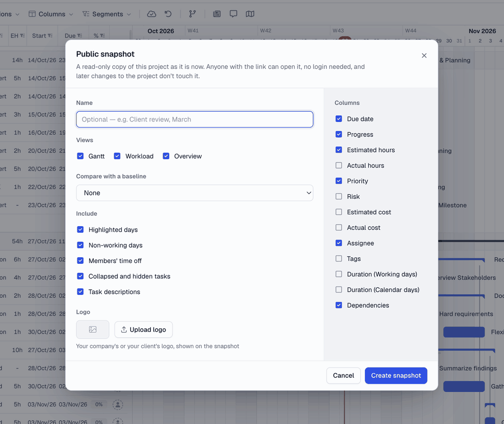This screenshot has height=424, width=504.
Task: Click the Hard requirements task label
Action: [466, 314]
